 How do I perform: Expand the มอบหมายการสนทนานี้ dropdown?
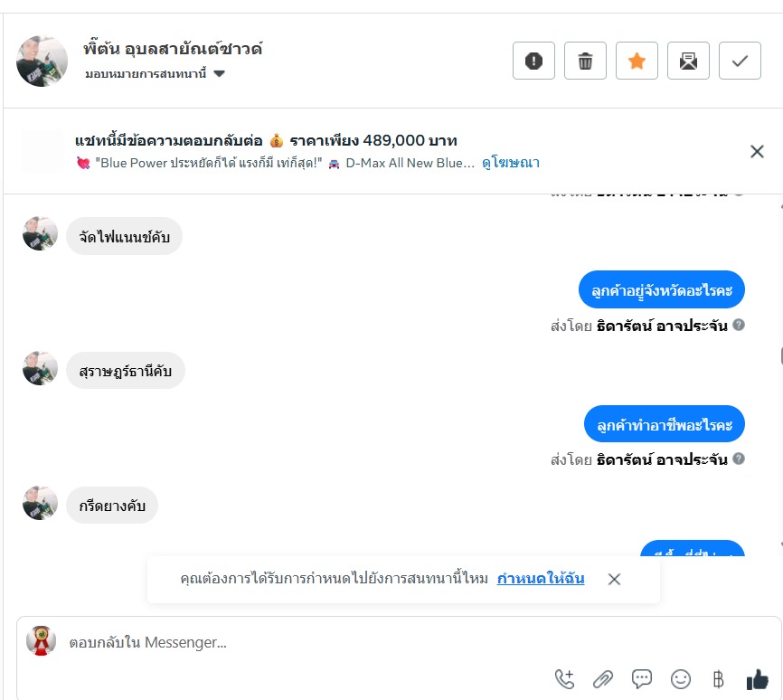point(155,74)
